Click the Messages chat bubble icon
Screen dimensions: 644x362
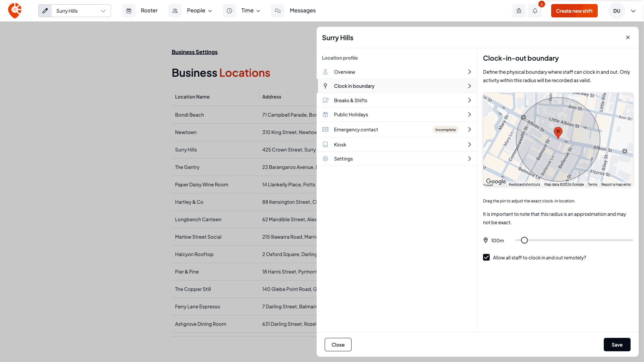(x=278, y=11)
